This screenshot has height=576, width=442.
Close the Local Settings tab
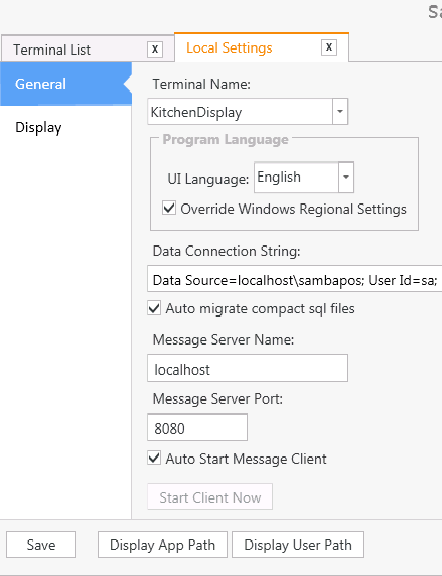[329, 47]
